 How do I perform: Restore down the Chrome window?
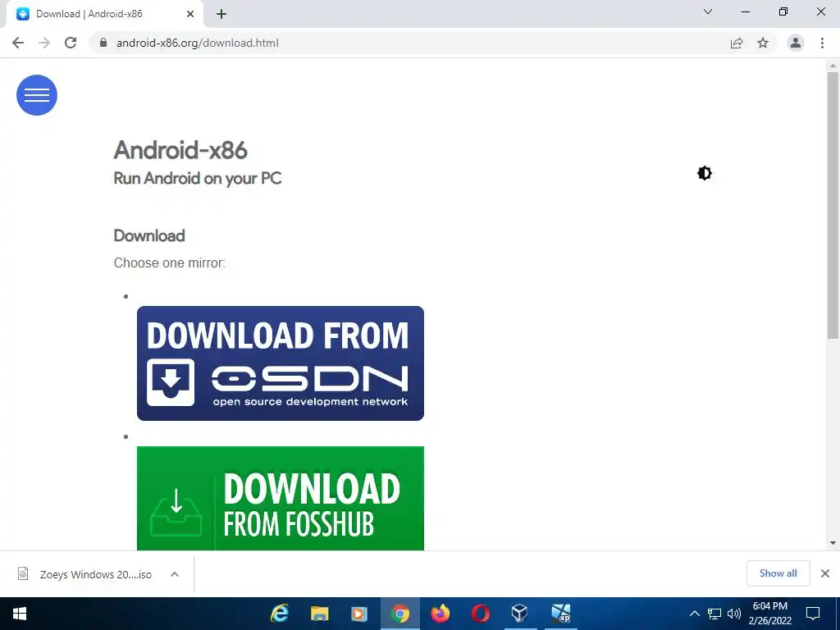783,11
